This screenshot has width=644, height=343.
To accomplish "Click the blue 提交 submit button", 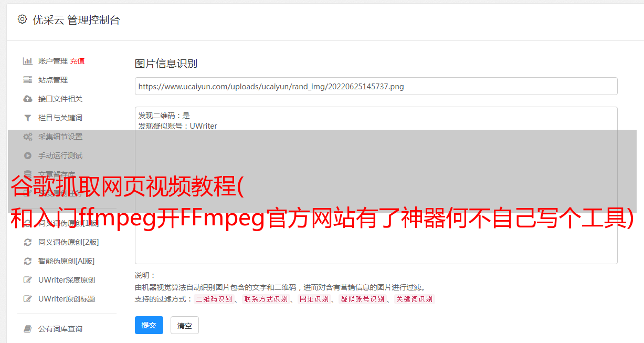I will pos(149,325).
